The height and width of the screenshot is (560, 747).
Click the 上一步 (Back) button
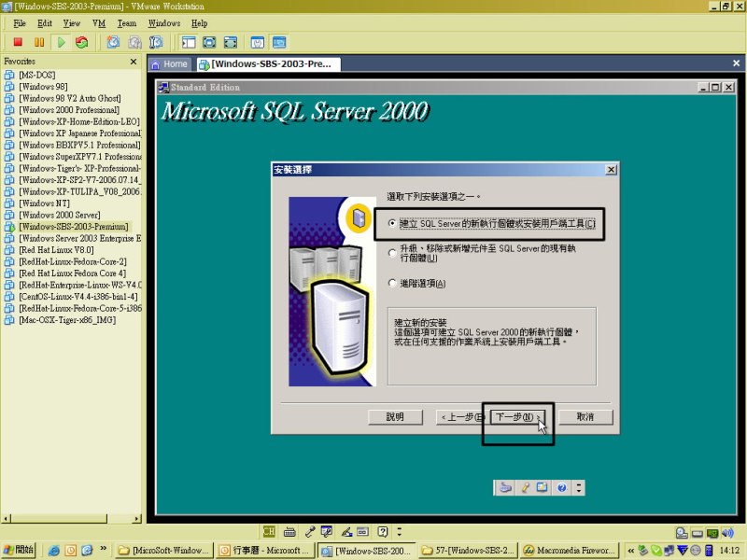point(460,417)
